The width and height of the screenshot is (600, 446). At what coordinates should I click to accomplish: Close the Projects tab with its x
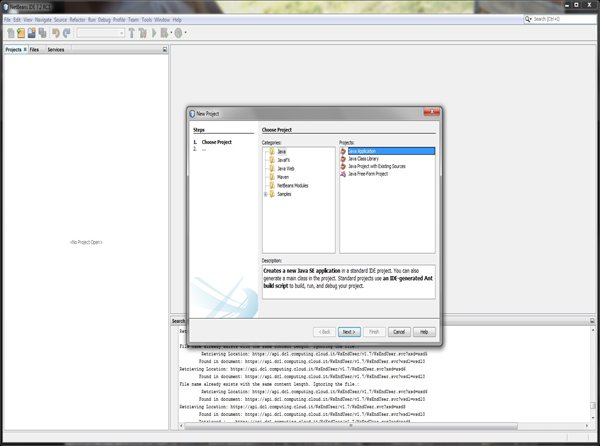(x=25, y=49)
